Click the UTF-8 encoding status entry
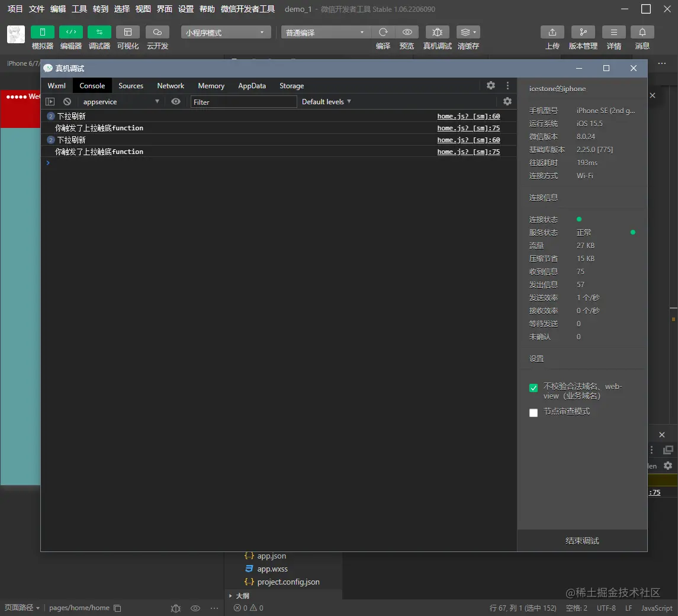 coord(606,608)
